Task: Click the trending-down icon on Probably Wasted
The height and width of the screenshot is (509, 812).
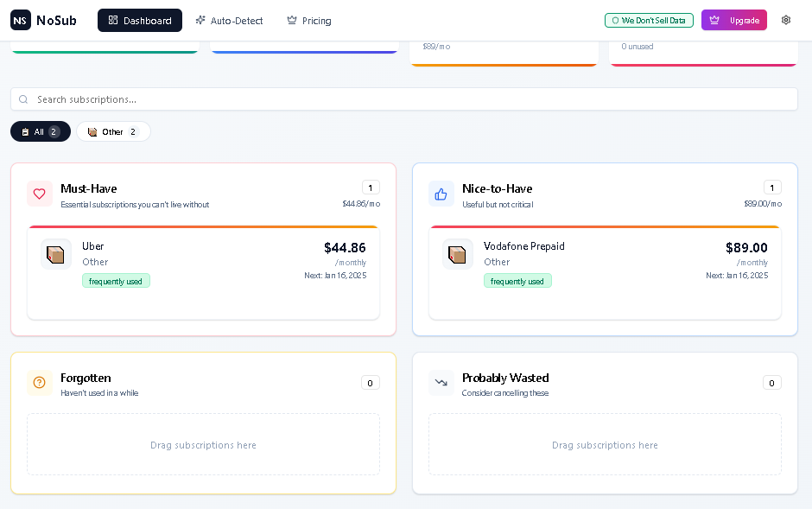Action: click(x=441, y=383)
